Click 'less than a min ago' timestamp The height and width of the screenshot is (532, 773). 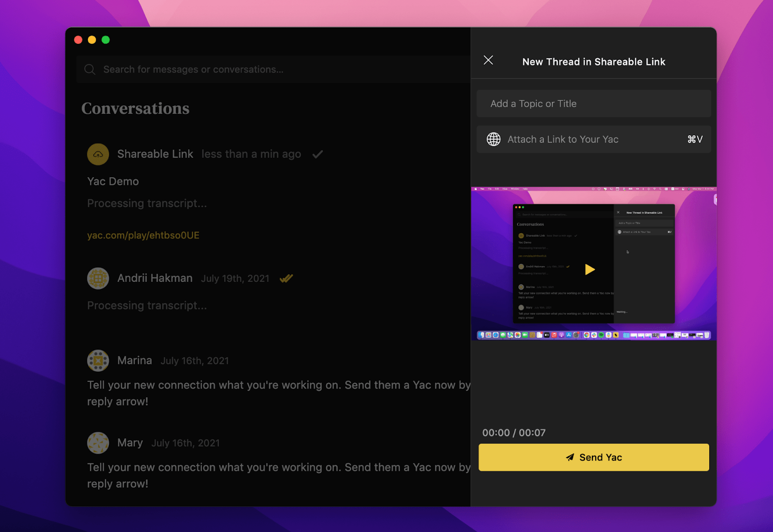pos(251,154)
